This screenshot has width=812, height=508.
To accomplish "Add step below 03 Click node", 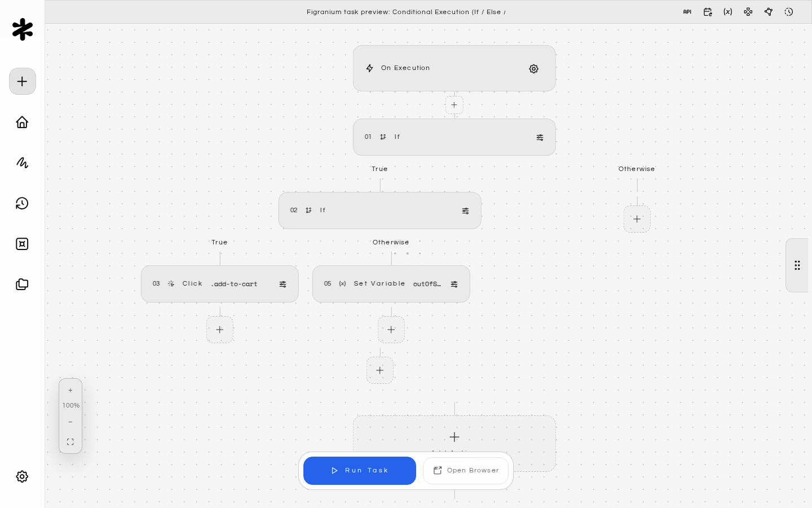I will 219,330.
